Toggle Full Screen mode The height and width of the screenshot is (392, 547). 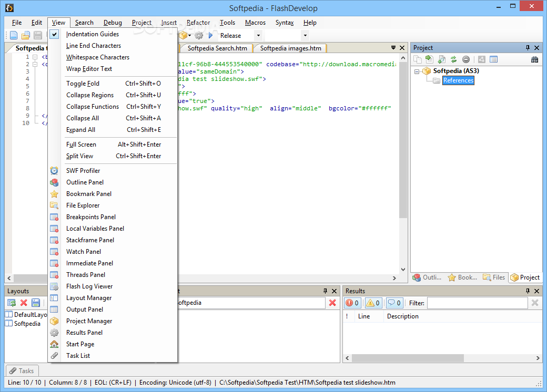(113, 145)
